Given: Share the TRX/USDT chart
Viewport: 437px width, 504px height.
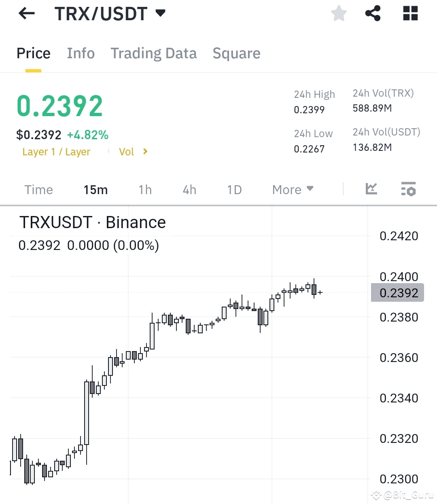Looking at the screenshot, I should pyautogui.click(x=372, y=13).
